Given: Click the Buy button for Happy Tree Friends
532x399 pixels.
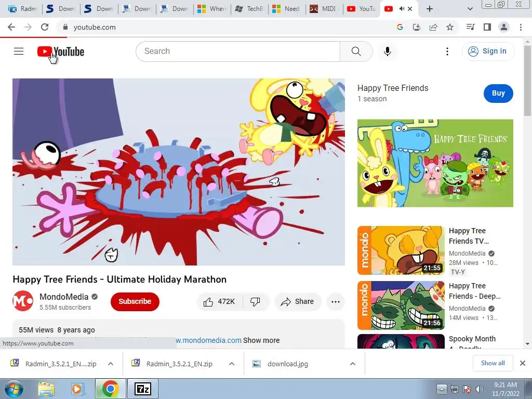Looking at the screenshot, I should (498, 94).
